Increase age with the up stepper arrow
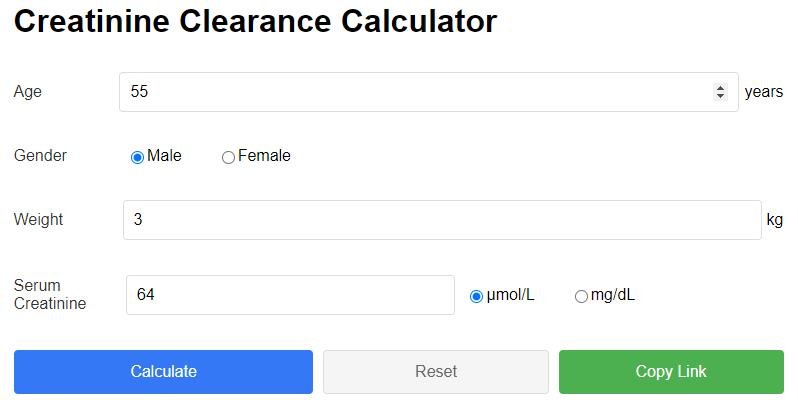The image size is (798, 400). pos(720,88)
